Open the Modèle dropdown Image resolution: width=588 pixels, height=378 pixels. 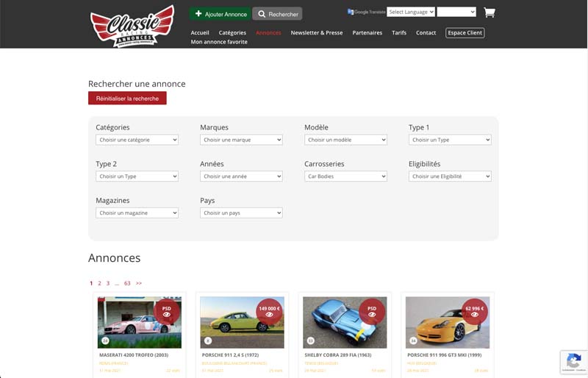(345, 140)
